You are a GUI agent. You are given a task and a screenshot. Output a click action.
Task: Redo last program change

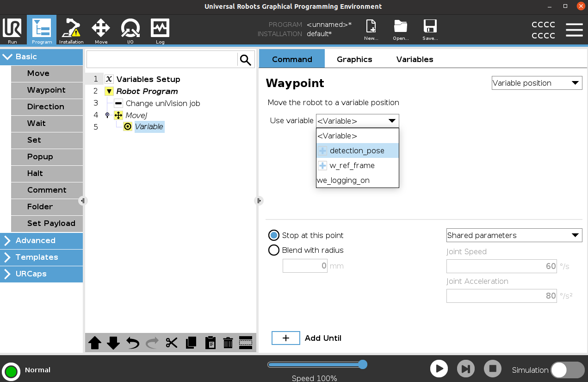(152, 343)
